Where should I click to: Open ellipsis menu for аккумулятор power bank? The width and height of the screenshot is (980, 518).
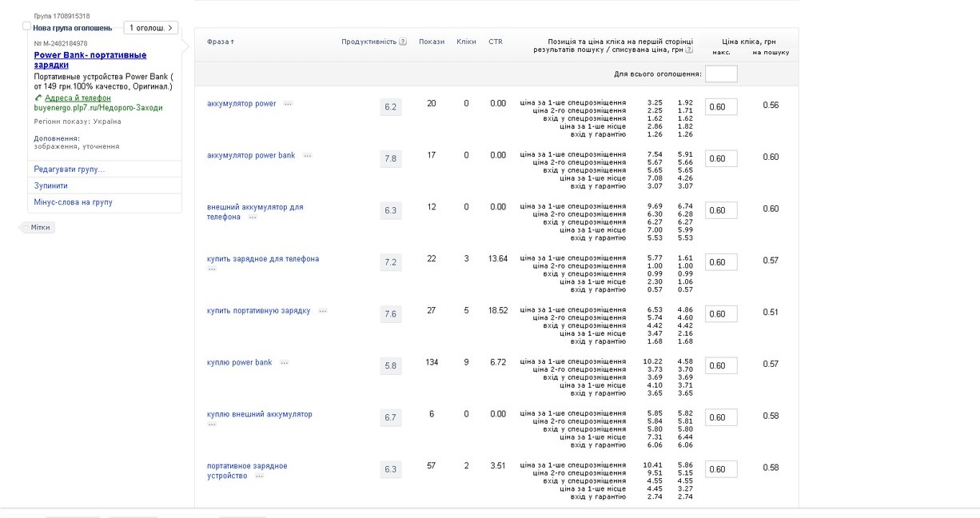click(x=307, y=156)
